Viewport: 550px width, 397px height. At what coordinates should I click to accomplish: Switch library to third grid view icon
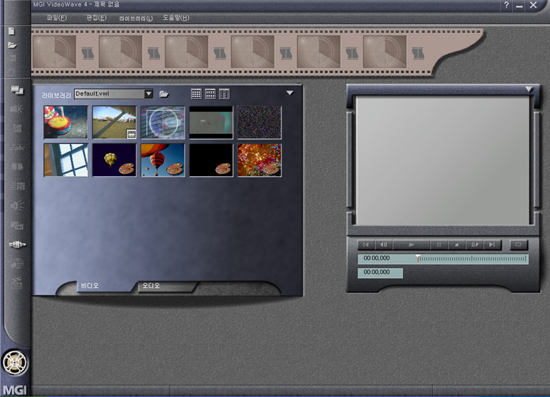coord(224,94)
